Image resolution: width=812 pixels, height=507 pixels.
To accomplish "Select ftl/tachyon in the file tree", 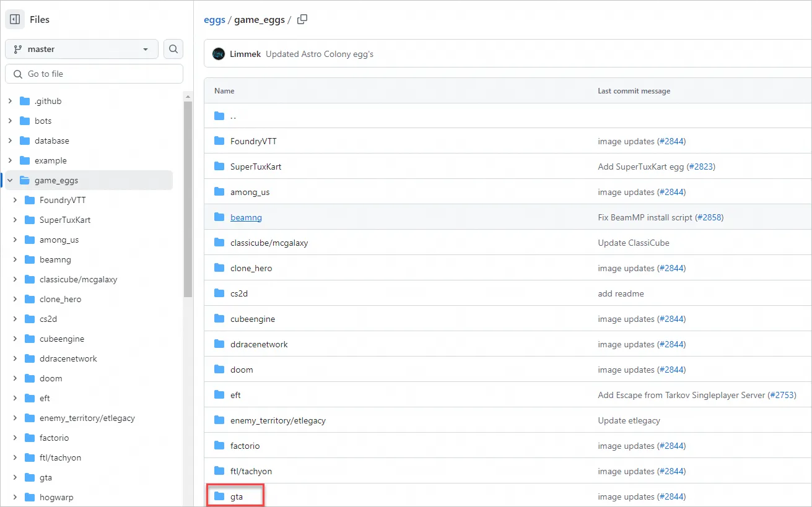I will click(x=60, y=457).
